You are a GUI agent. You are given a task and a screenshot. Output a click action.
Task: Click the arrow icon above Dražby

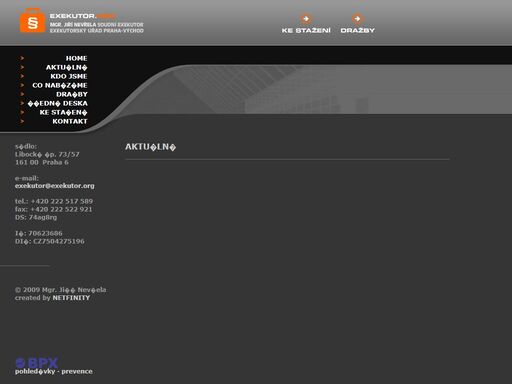pyautogui.click(x=357, y=19)
